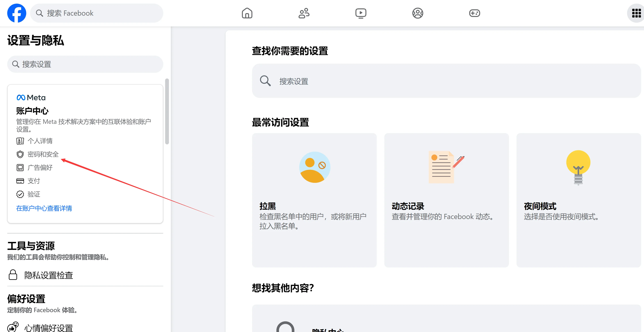Open the Home feed icon
644x332 pixels.
[x=247, y=13]
